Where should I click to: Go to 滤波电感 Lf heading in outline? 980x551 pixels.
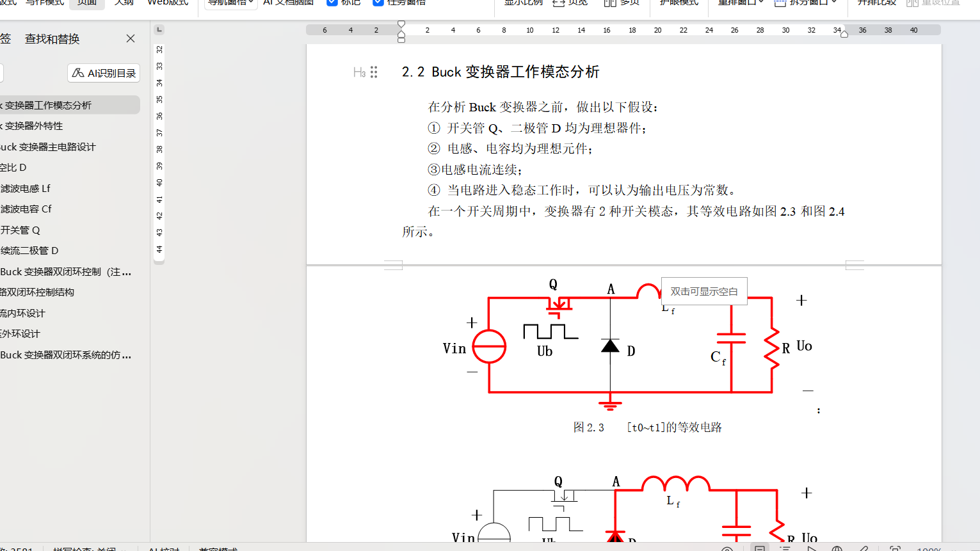coord(26,188)
